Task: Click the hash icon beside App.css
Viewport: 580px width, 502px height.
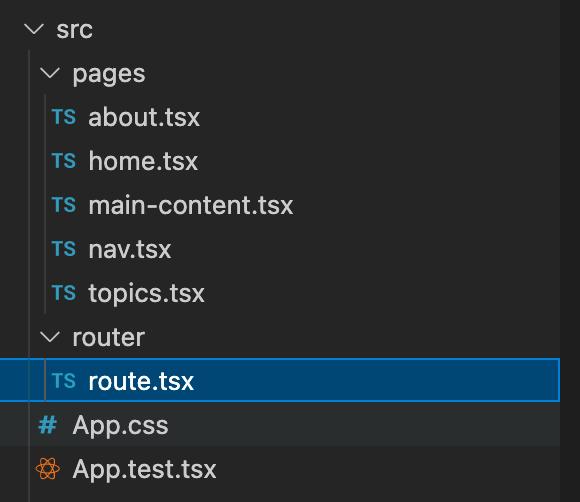Action: pyautogui.click(x=48, y=425)
